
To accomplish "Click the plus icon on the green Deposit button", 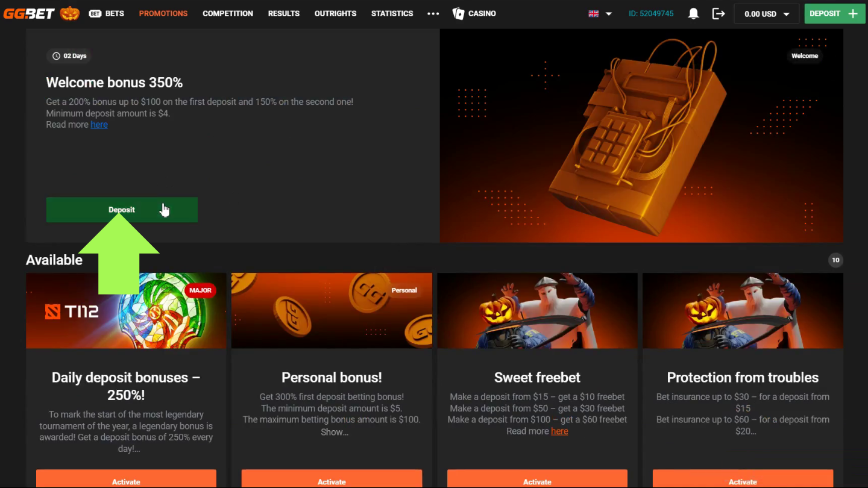I will tap(852, 13).
